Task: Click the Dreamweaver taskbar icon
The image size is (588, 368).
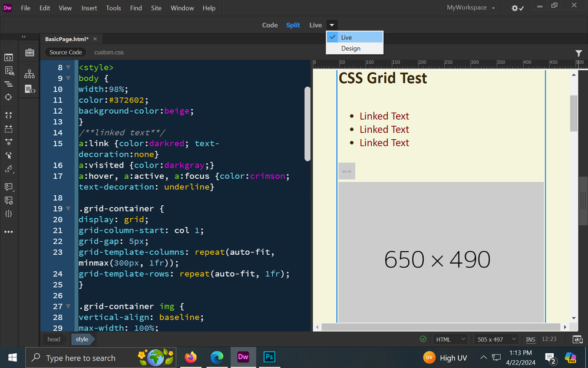Action: click(x=243, y=357)
